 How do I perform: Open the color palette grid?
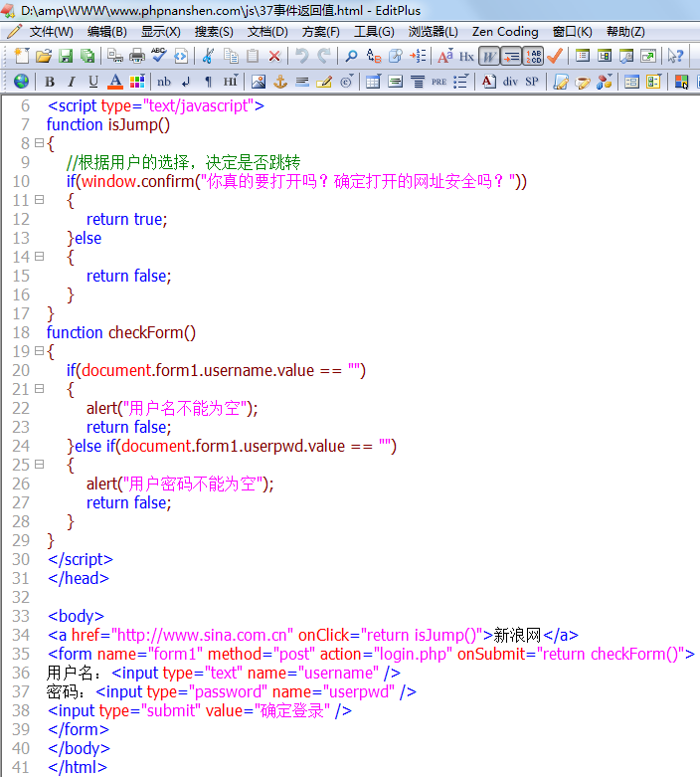[x=137, y=82]
